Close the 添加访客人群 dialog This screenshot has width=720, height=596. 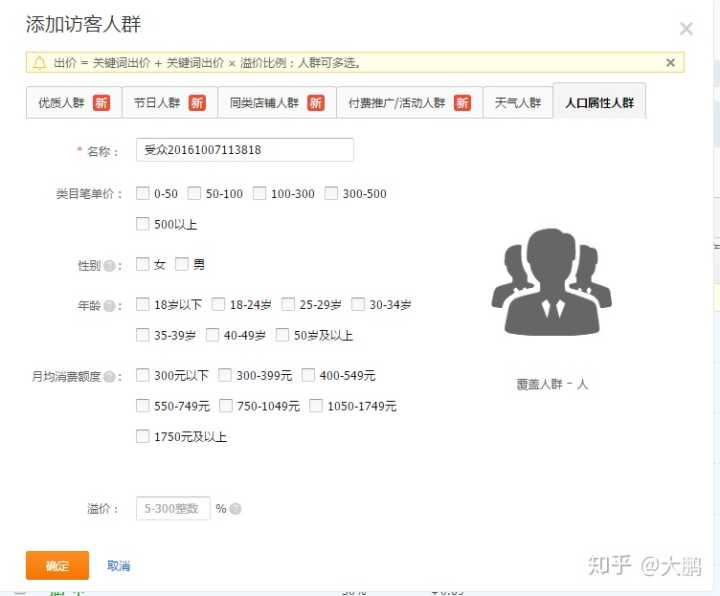(x=686, y=29)
